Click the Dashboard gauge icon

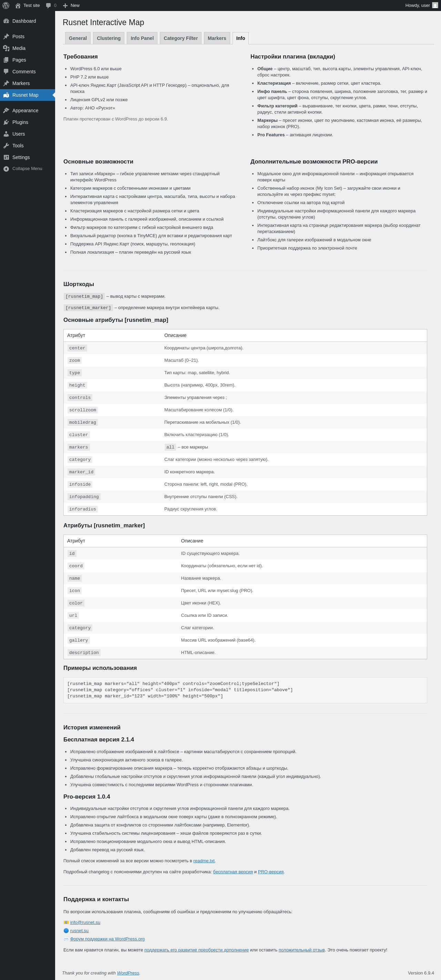[6, 21]
